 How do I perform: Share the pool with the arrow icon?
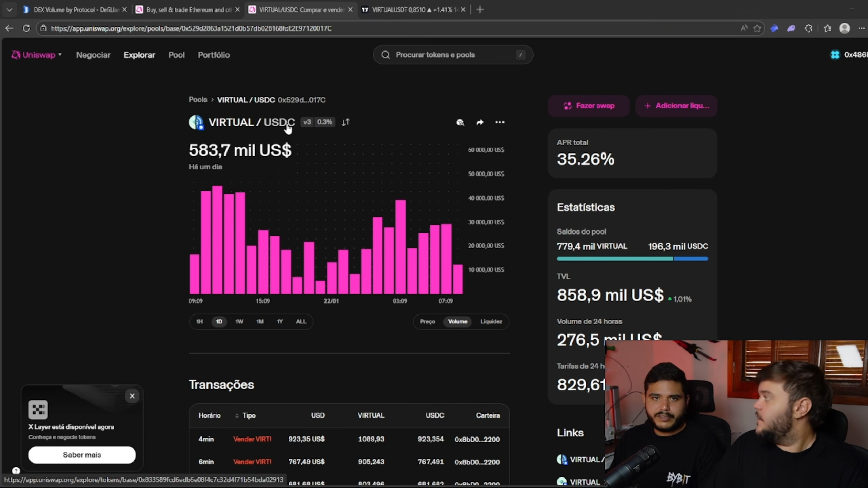click(480, 122)
